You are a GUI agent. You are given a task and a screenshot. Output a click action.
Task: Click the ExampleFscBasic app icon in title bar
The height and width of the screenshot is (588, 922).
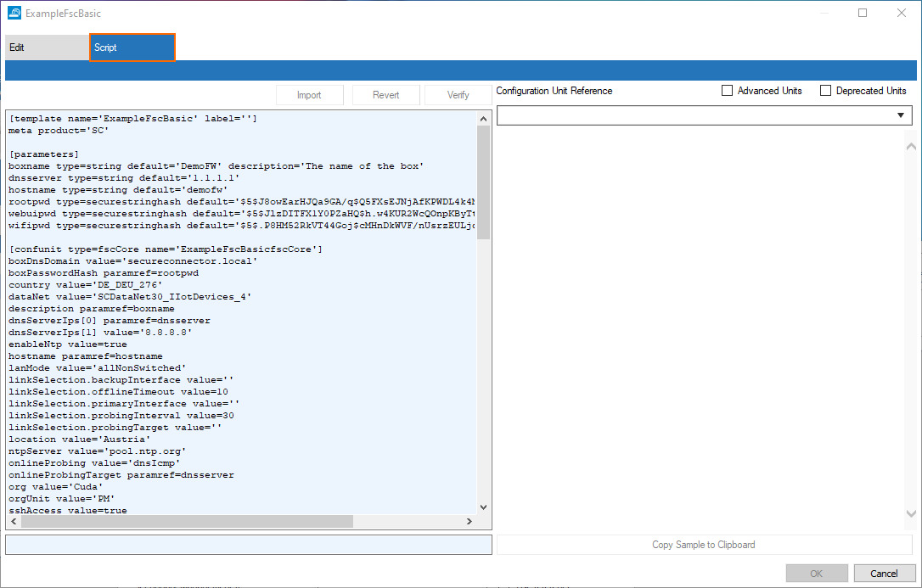tap(14, 13)
